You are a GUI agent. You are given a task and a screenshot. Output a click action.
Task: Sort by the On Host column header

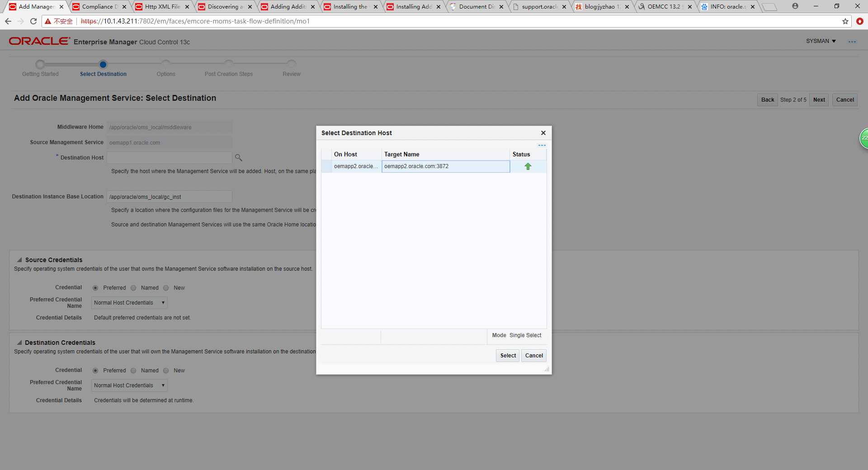356,154
